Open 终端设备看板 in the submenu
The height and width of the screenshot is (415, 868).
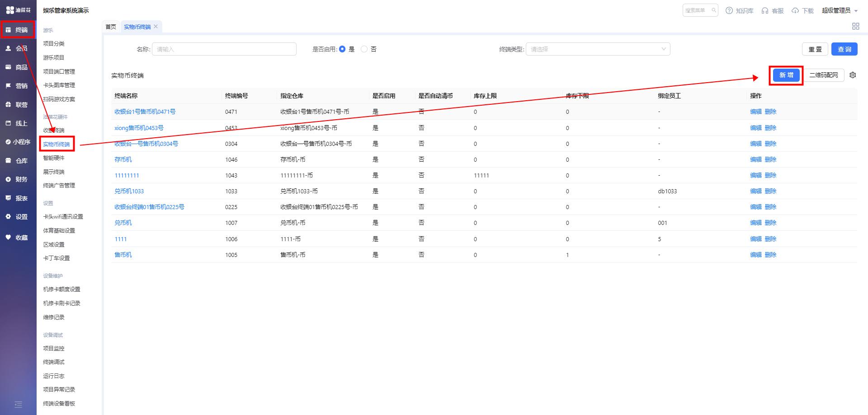[59, 404]
